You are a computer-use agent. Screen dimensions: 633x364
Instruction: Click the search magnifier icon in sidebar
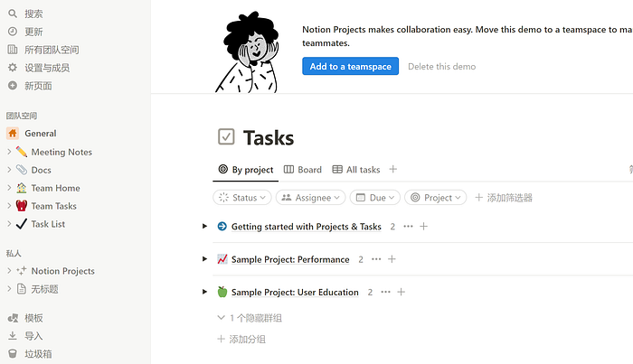(x=13, y=14)
